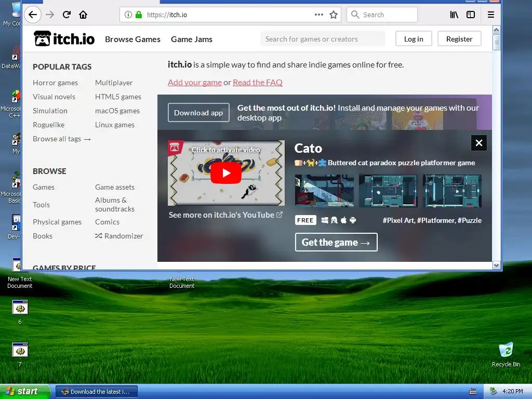532x399 pixels.
Task: Browse the Games category
Action: click(x=44, y=187)
